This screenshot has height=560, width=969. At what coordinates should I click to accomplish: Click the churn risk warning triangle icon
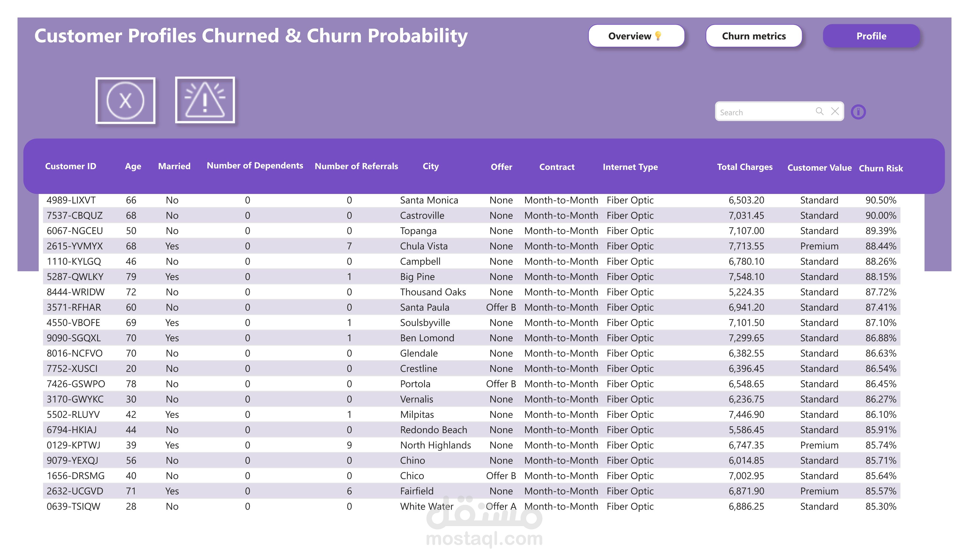(205, 100)
